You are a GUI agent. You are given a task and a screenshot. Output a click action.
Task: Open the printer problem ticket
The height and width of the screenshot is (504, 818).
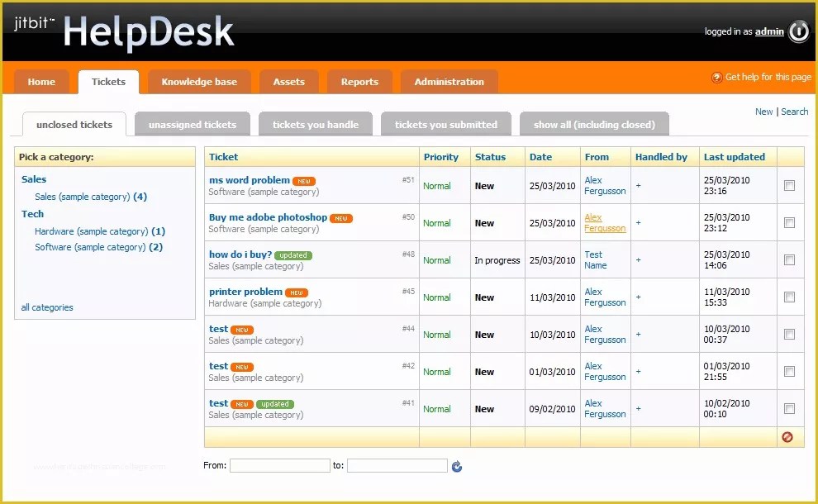pos(245,292)
